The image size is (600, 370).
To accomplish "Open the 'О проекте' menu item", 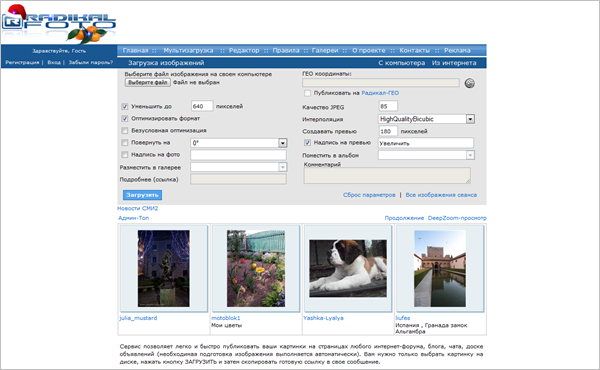I will [369, 50].
